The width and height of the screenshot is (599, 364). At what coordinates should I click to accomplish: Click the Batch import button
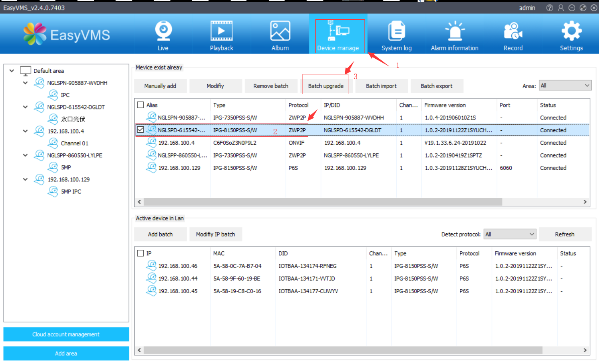pyautogui.click(x=381, y=86)
